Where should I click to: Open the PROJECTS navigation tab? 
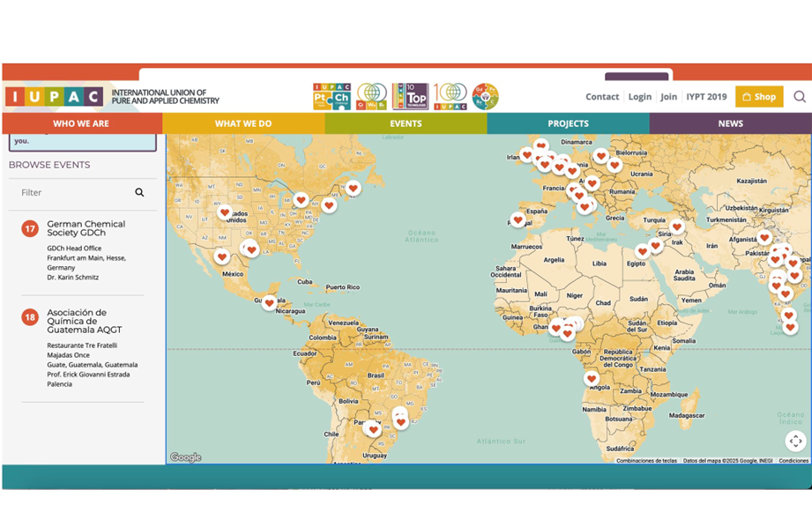[568, 123]
